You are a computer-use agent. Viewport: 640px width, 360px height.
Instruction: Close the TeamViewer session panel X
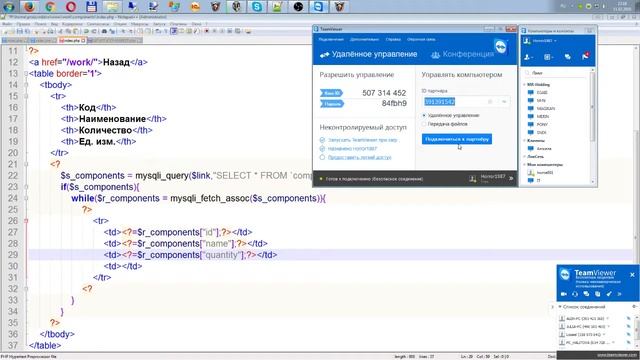click(x=632, y=275)
